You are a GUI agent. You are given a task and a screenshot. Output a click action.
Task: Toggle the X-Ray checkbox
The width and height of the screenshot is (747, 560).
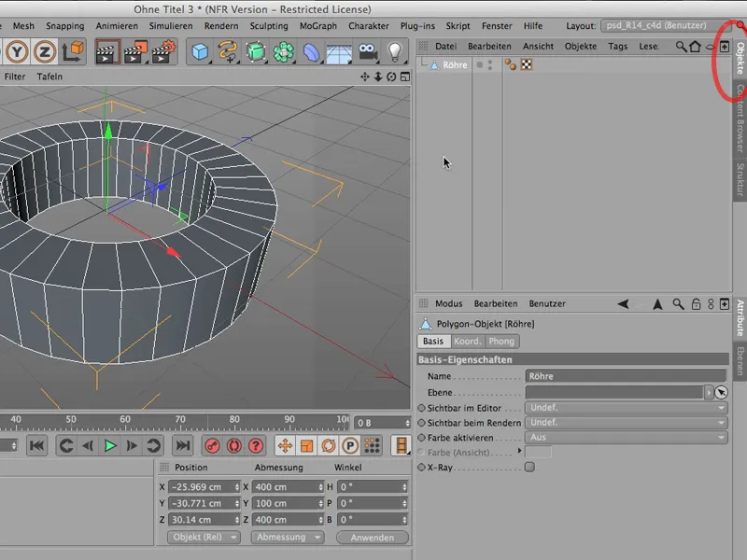529,467
